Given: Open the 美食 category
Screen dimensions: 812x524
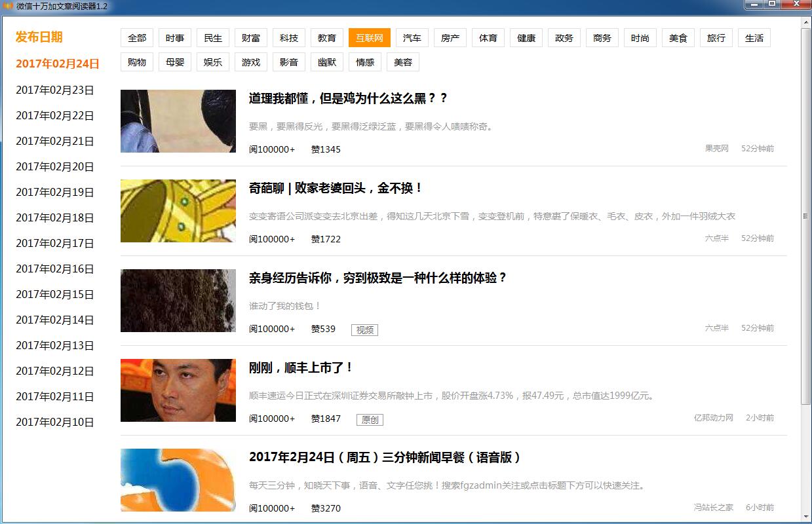Looking at the screenshot, I should 678,38.
